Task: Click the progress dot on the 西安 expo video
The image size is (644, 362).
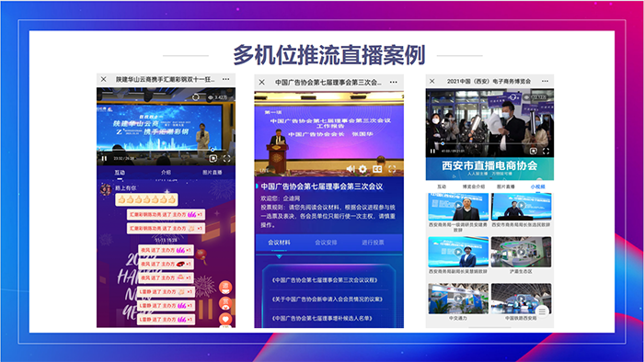Action: tap(443, 143)
